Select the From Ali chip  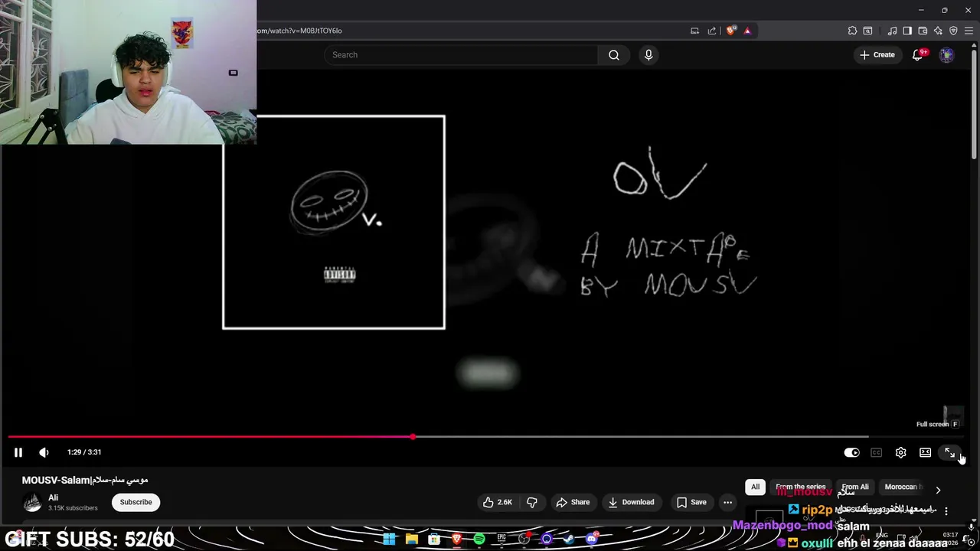point(854,487)
